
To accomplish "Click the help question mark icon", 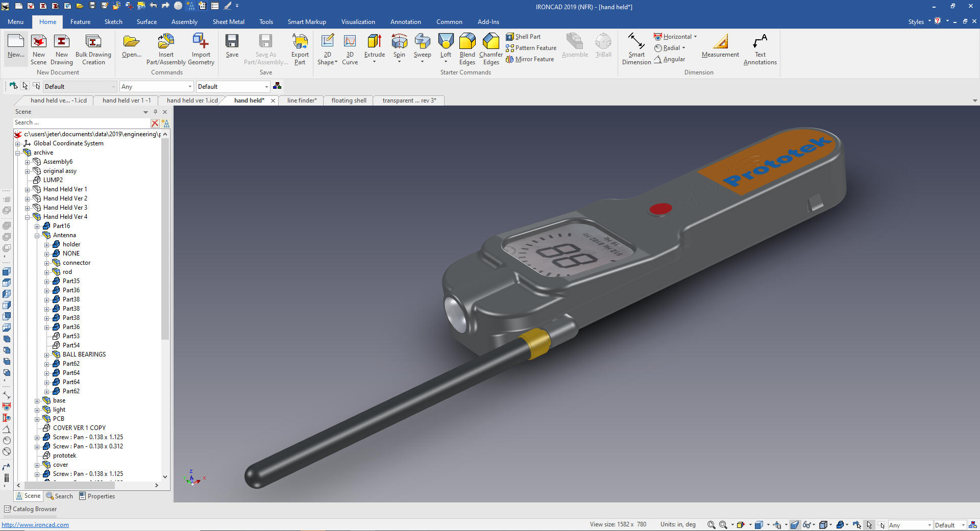I will 938,21.
